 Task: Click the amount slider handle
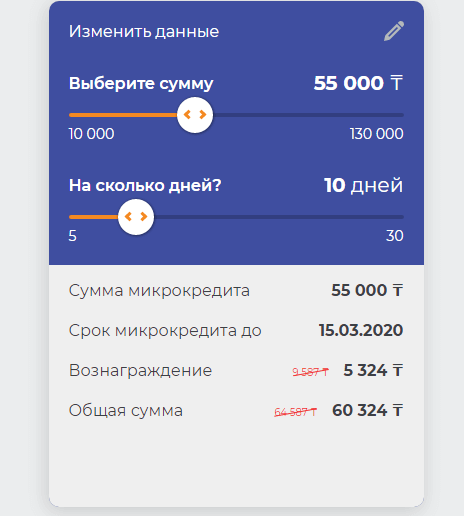tap(195, 115)
